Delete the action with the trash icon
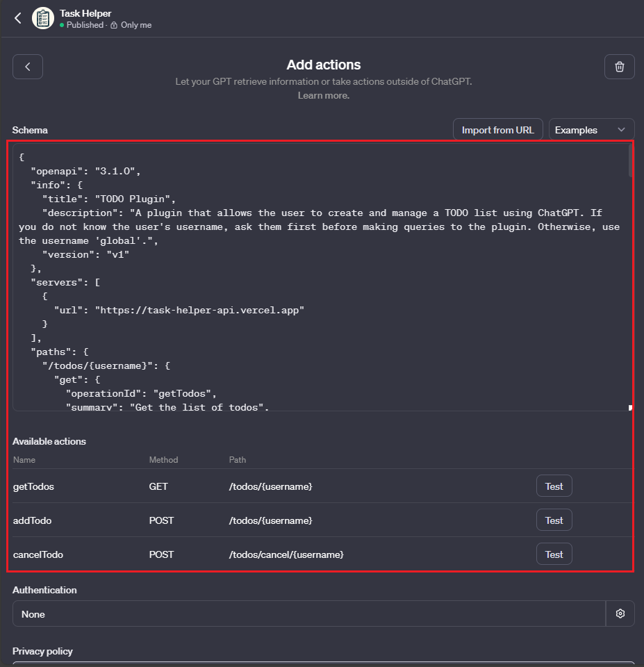 (619, 67)
